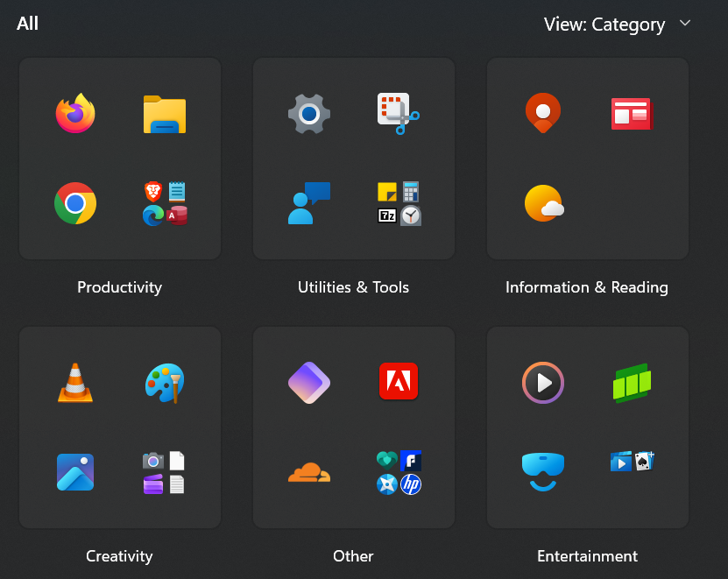Click the Utilities & Tools category label
This screenshot has height=579, width=728.
click(353, 287)
